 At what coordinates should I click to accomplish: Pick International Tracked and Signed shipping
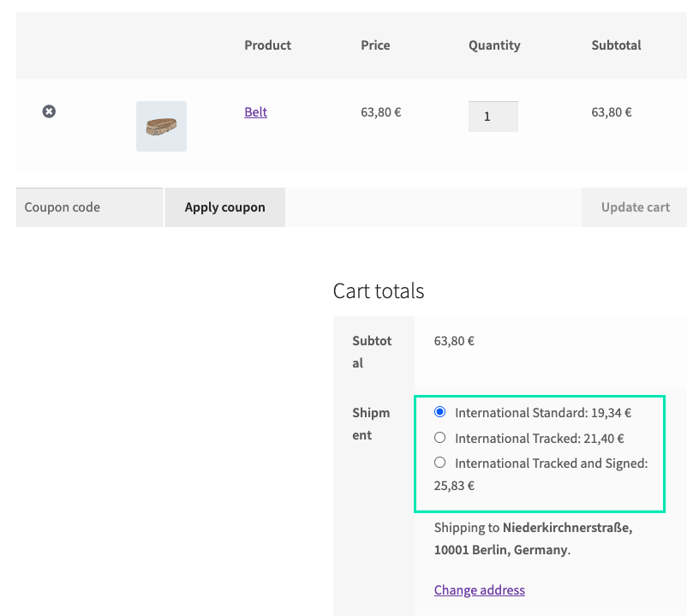(439, 462)
